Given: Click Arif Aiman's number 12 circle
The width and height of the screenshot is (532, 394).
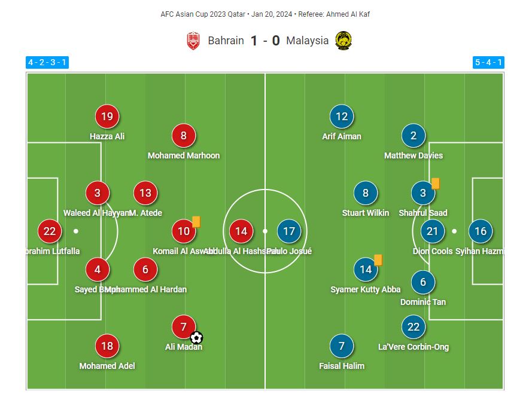Looking at the screenshot, I should pos(342,117).
